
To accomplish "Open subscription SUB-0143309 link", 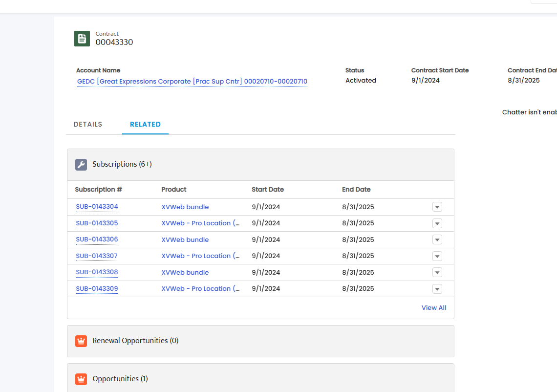I will point(97,288).
